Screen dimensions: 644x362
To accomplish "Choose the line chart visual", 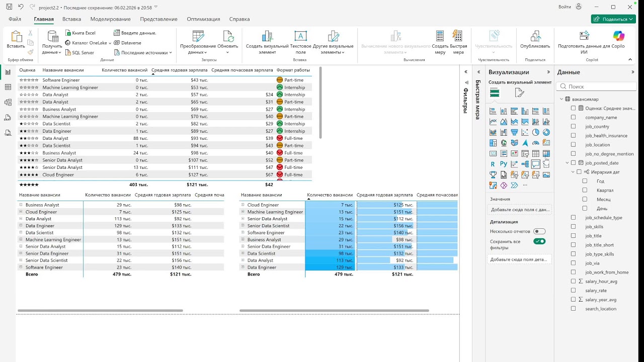I will pyautogui.click(x=493, y=122).
